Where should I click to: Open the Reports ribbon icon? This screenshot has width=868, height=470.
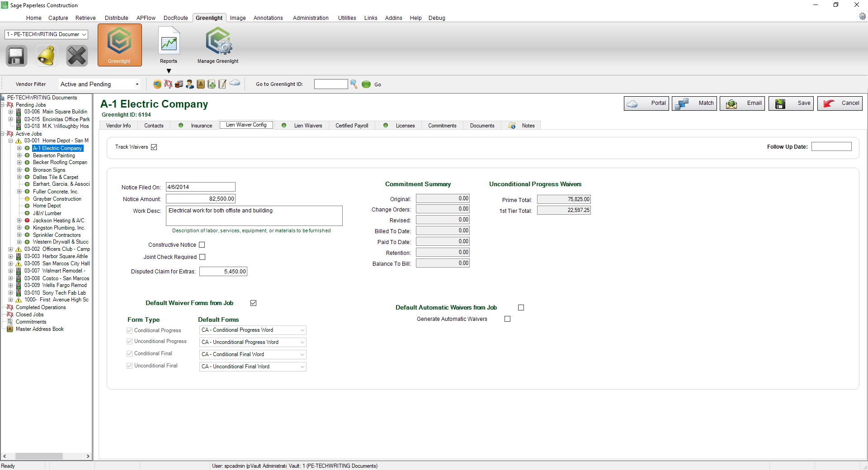169,45
